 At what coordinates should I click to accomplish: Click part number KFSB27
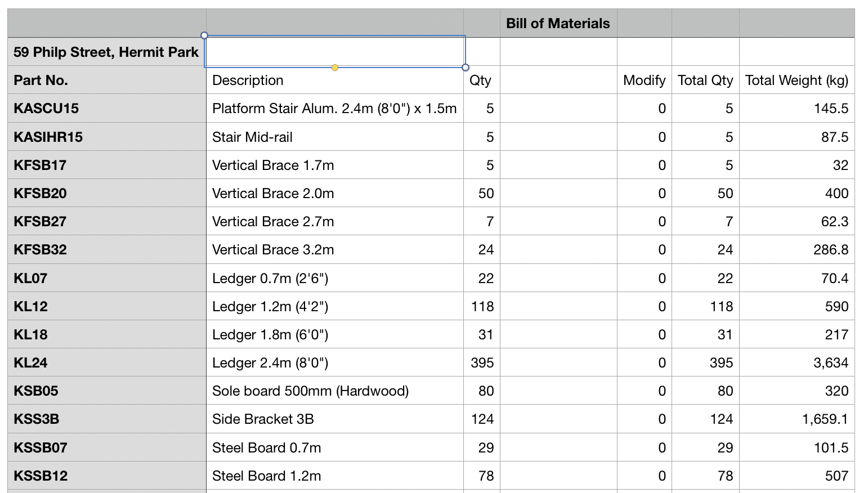click(107, 221)
